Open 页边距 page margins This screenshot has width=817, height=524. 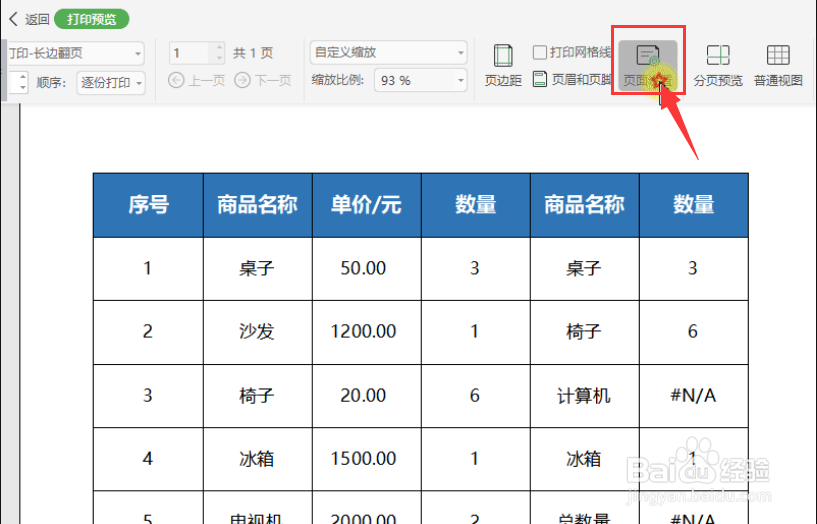503,65
